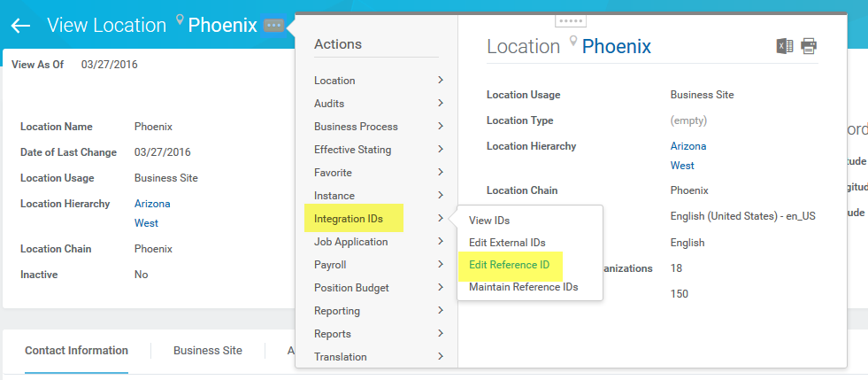Image resolution: width=868 pixels, height=380 pixels.
Task: Select Maintain Reference IDs
Action: pos(524,287)
